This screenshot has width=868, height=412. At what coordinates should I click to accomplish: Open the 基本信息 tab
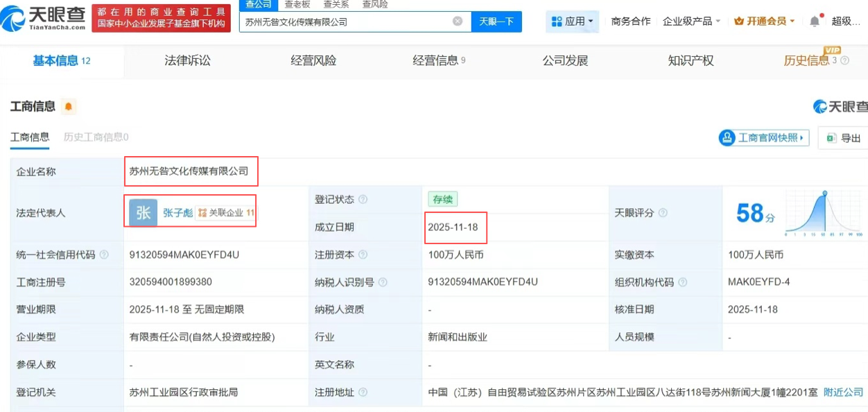coord(62,61)
